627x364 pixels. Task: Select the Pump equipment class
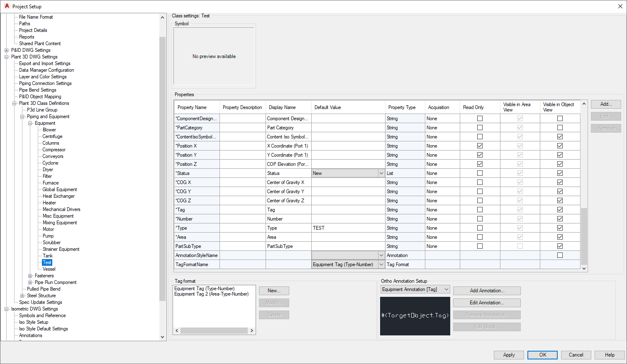click(x=48, y=235)
